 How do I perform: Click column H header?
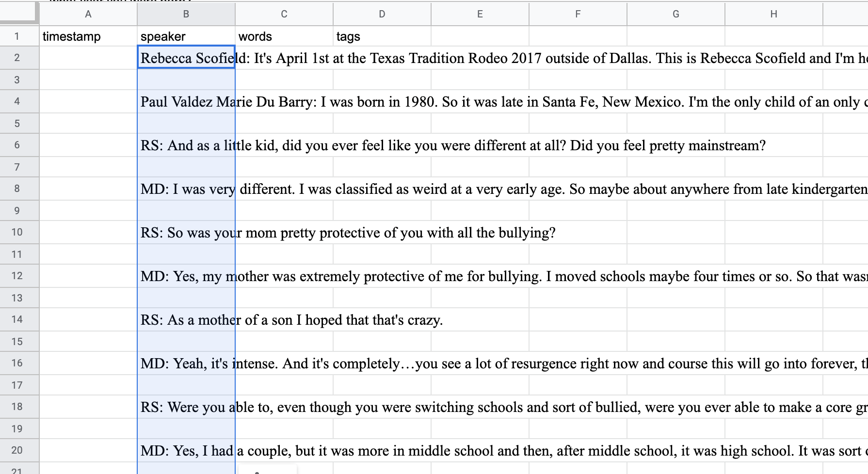774,14
